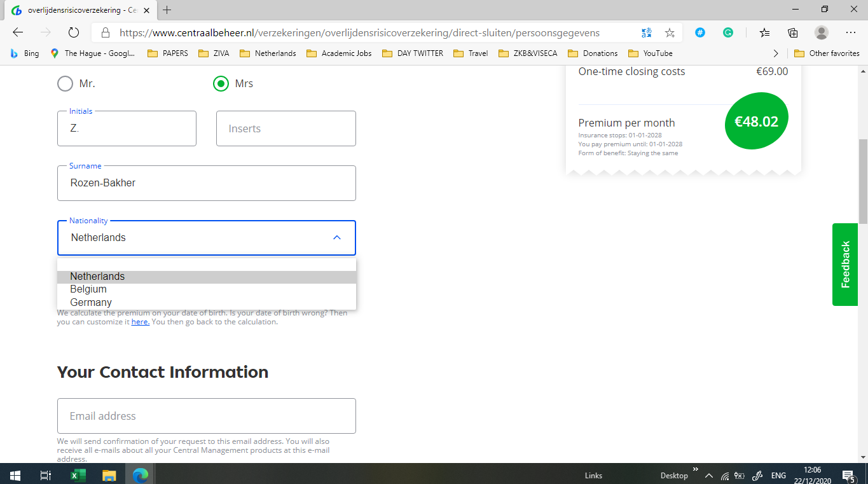Viewport: 868px width, 484px height.
Task: Switch to Edge in the taskbar
Action: click(x=141, y=475)
